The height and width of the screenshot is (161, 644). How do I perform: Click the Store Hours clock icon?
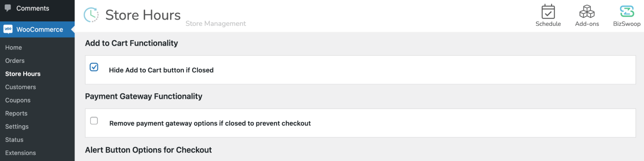(x=91, y=15)
